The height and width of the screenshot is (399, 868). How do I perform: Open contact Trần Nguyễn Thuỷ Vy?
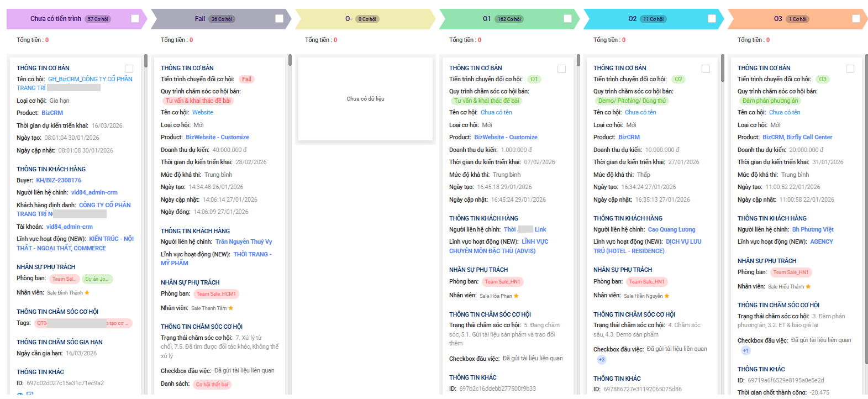pyautogui.click(x=244, y=242)
